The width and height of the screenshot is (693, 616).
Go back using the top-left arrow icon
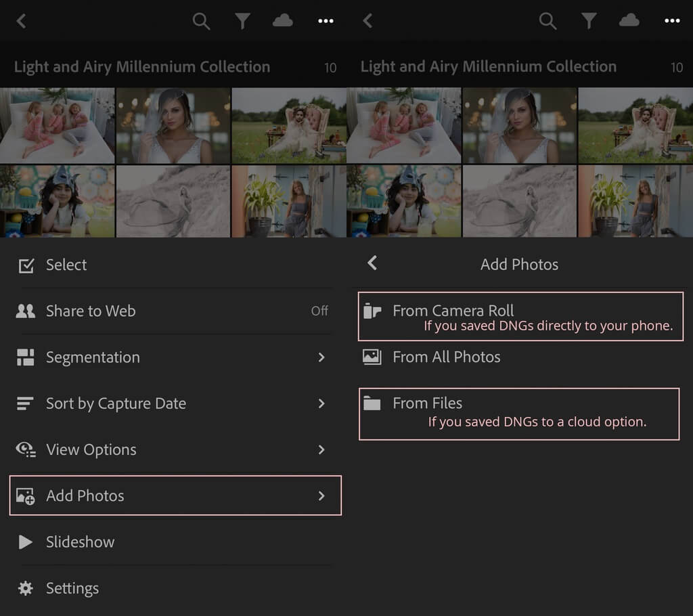click(x=20, y=21)
